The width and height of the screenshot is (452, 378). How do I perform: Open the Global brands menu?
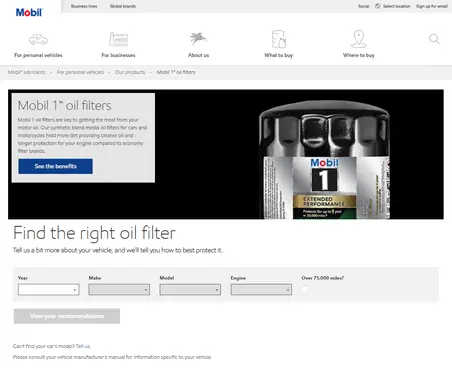(123, 6)
